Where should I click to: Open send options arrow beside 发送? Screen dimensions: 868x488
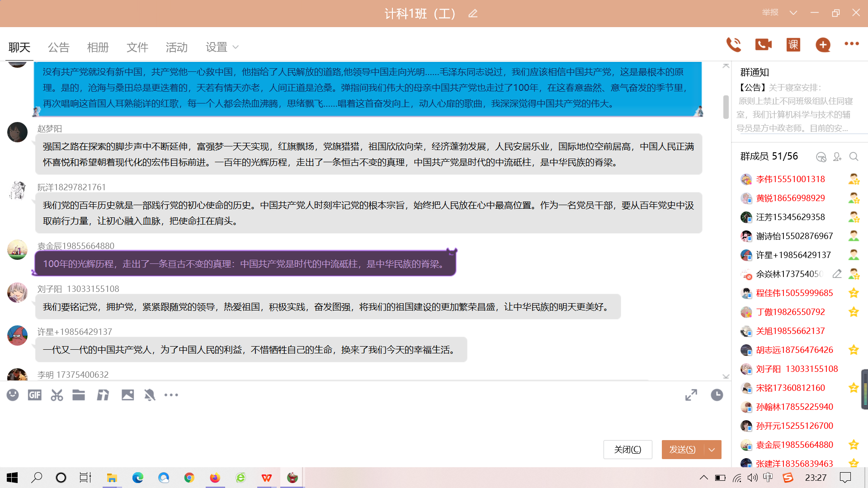pyautogui.click(x=712, y=450)
